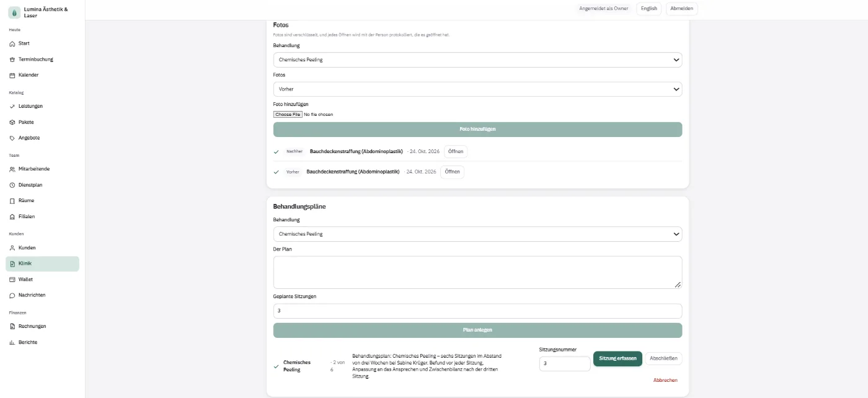The height and width of the screenshot is (398, 868).
Task: Go to Terminbuchung in the sidebar
Action: 42,60
